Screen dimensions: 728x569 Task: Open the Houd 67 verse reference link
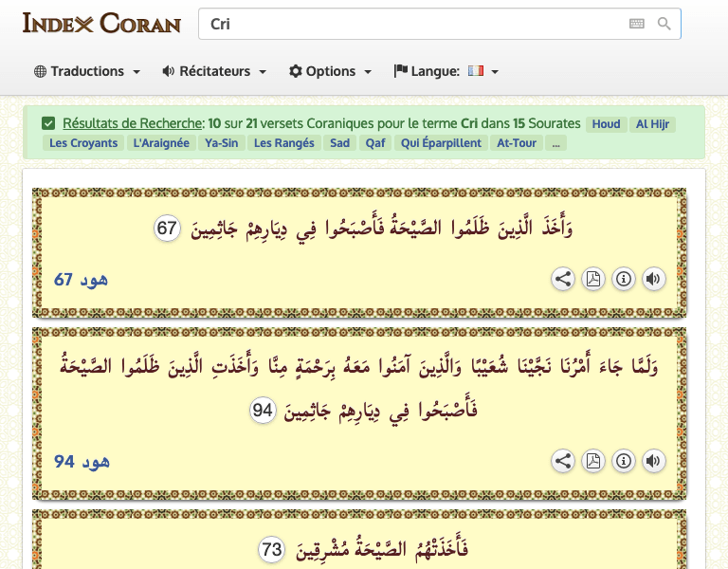82,279
